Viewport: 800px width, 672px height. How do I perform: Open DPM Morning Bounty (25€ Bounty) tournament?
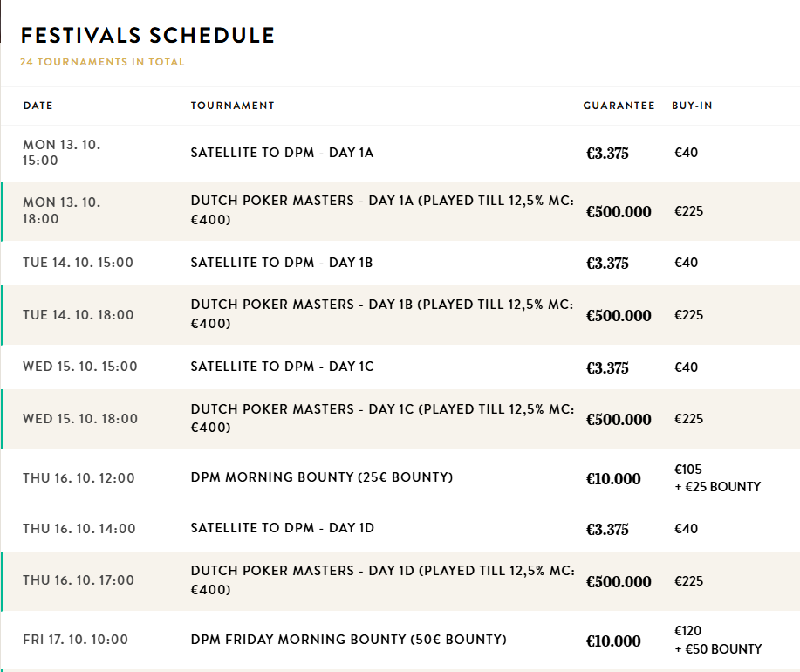click(322, 477)
